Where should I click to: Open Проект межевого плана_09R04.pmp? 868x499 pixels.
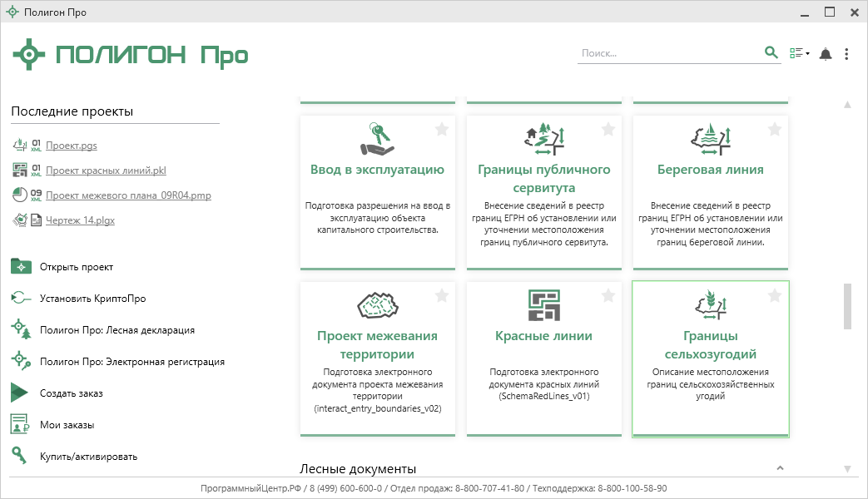point(128,195)
